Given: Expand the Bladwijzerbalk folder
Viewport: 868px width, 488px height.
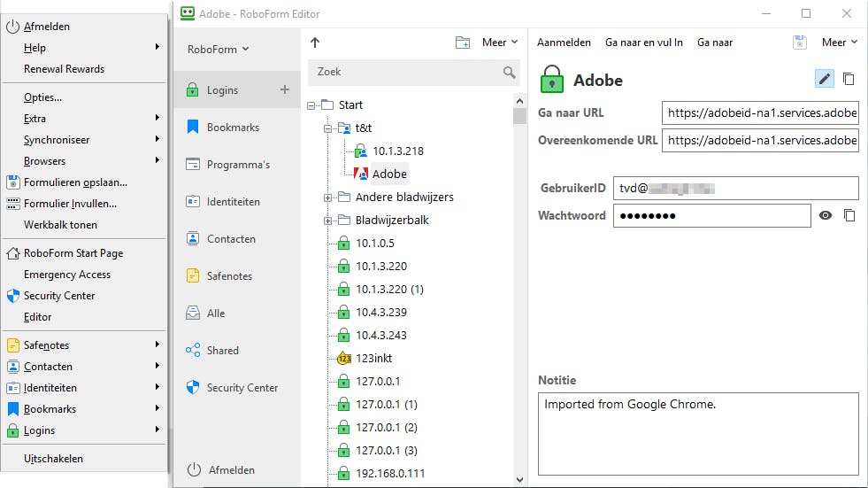Looking at the screenshot, I should pos(328,221).
